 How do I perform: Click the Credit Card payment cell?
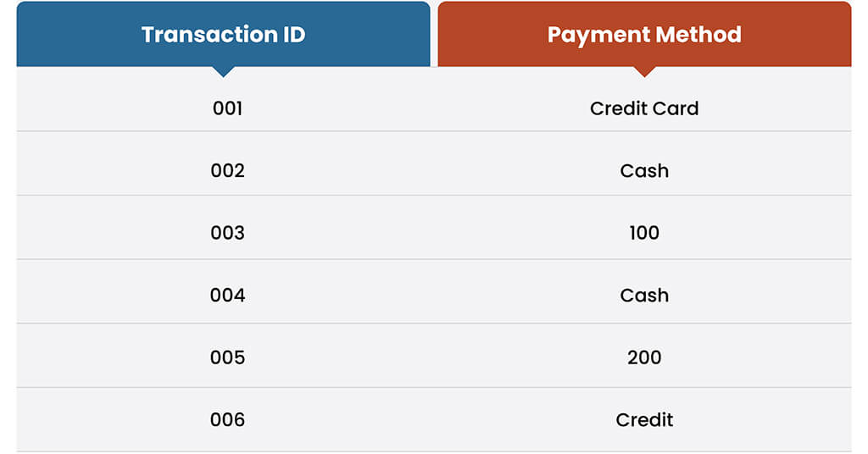(x=644, y=108)
